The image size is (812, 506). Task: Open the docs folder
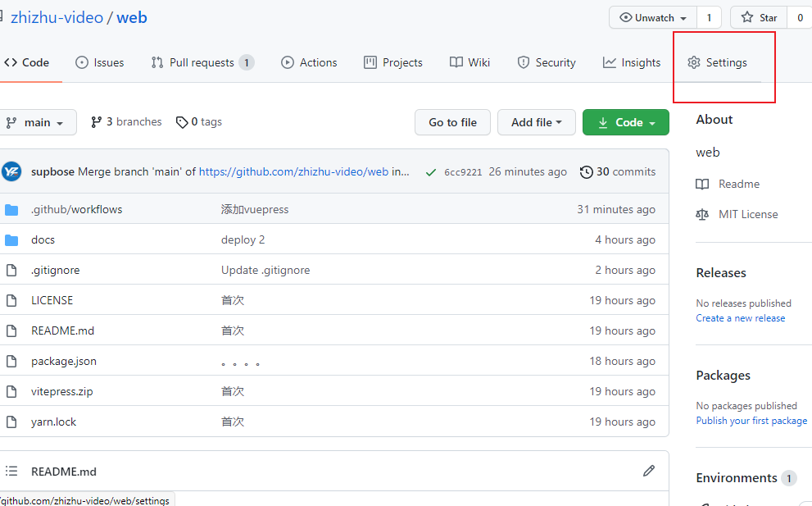[43, 240]
